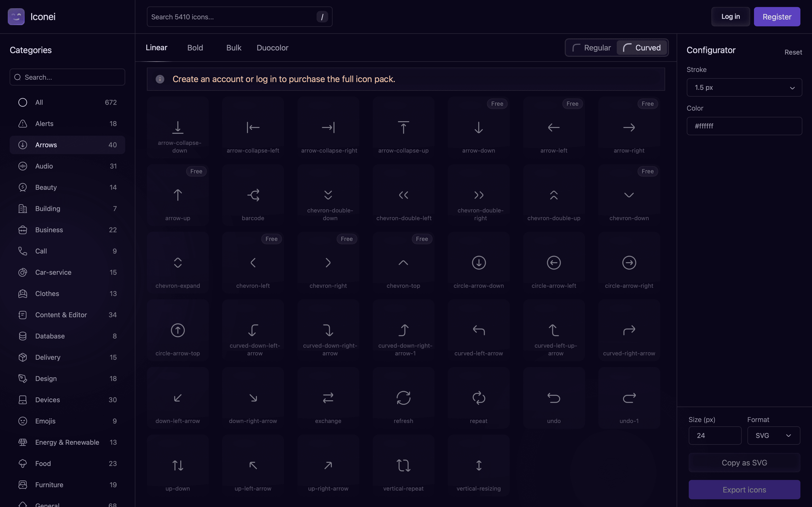Switch corner style to Regular
The height and width of the screenshot is (507, 812).
[591, 48]
